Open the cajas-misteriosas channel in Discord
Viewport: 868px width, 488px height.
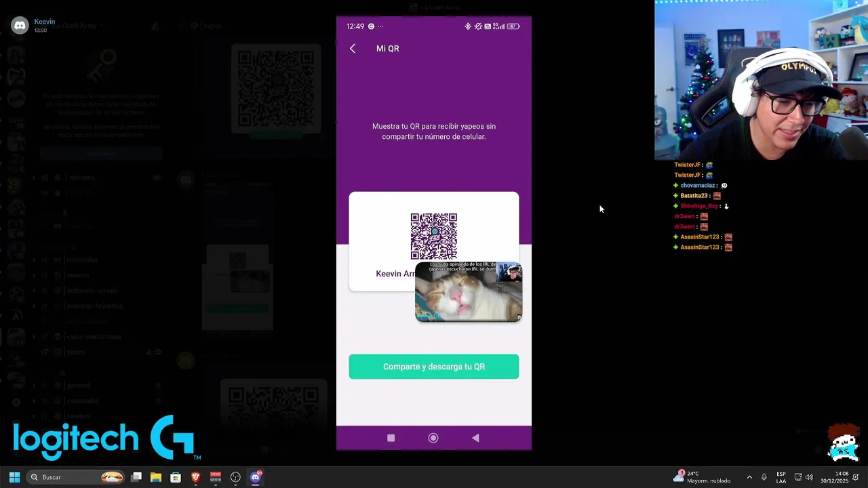click(x=94, y=336)
